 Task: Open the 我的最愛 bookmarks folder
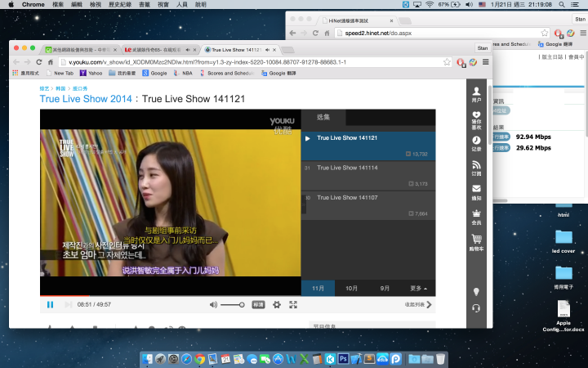click(x=122, y=74)
